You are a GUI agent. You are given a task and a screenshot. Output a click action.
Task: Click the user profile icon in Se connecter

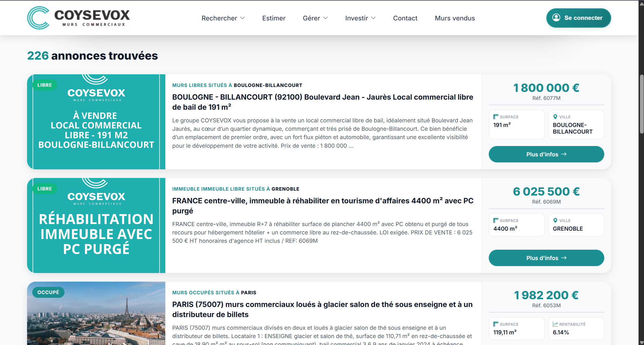pyautogui.click(x=556, y=18)
